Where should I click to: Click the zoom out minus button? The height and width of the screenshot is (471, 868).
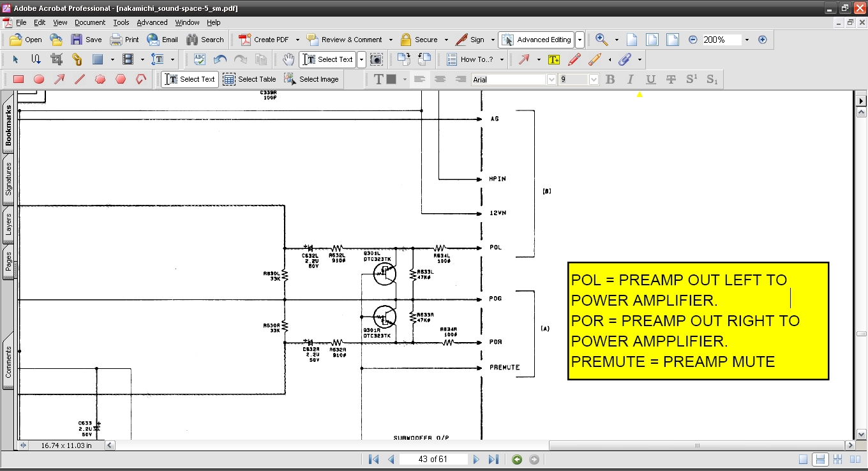point(693,40)
